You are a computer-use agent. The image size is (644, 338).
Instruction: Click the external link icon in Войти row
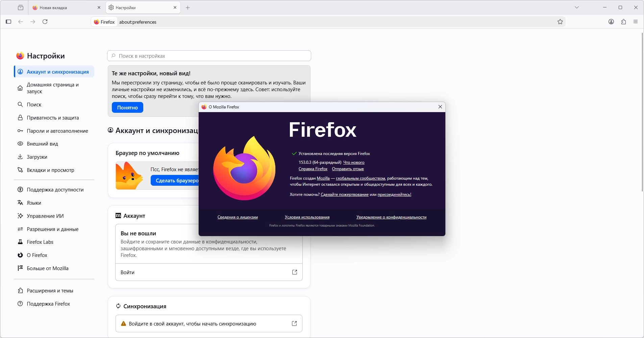[295, 272]
